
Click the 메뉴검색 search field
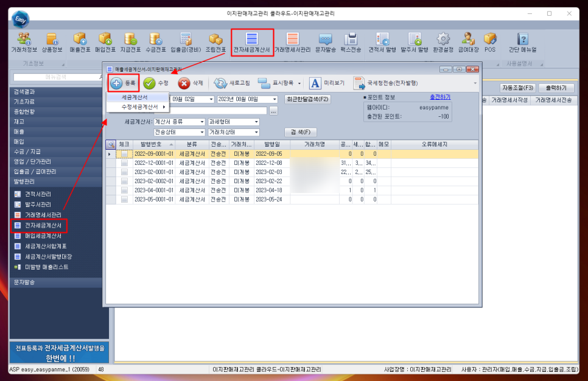tap(56, 77)
